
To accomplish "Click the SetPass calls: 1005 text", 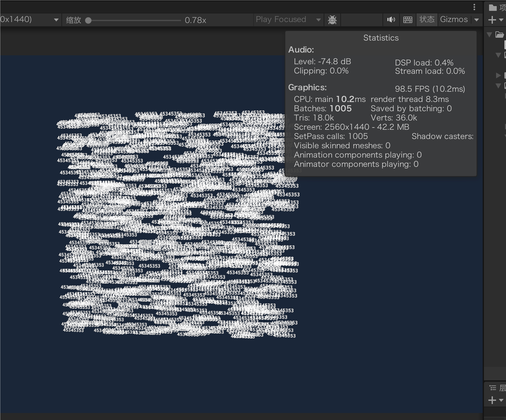I will point(331,136).
